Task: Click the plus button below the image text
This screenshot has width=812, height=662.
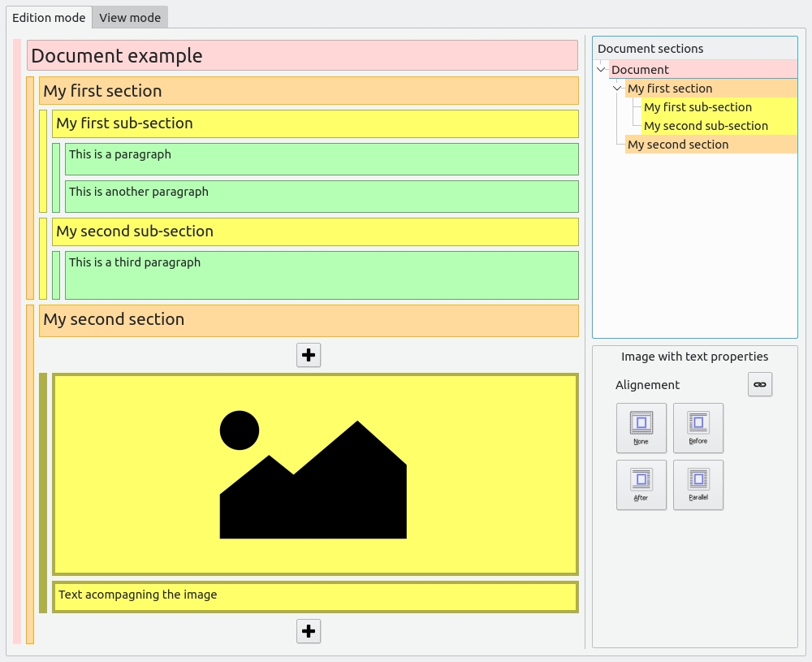Action: point(309,631)
